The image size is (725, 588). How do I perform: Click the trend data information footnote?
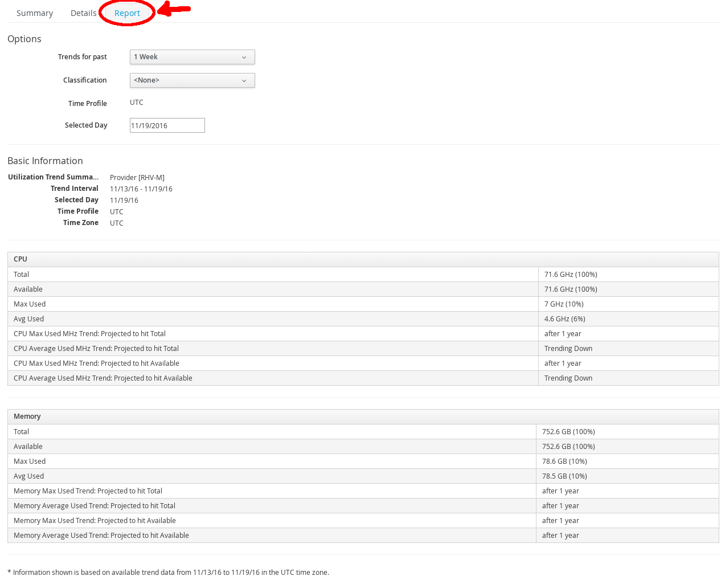(x=168, y=573)
